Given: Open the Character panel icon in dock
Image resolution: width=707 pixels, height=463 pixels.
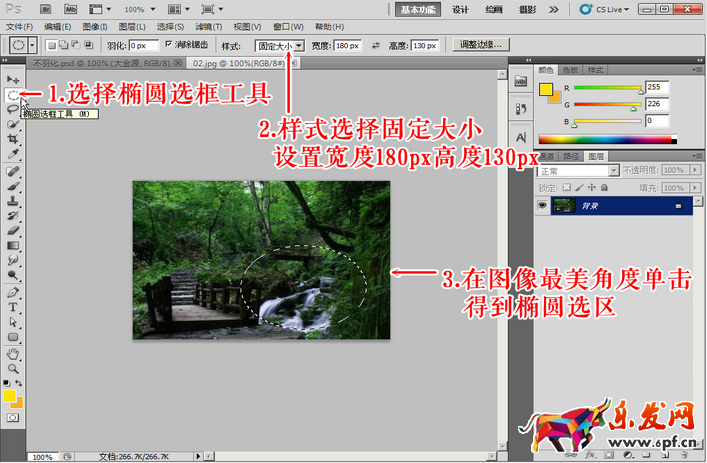Looking at the screenshot, I should point(521,138).
